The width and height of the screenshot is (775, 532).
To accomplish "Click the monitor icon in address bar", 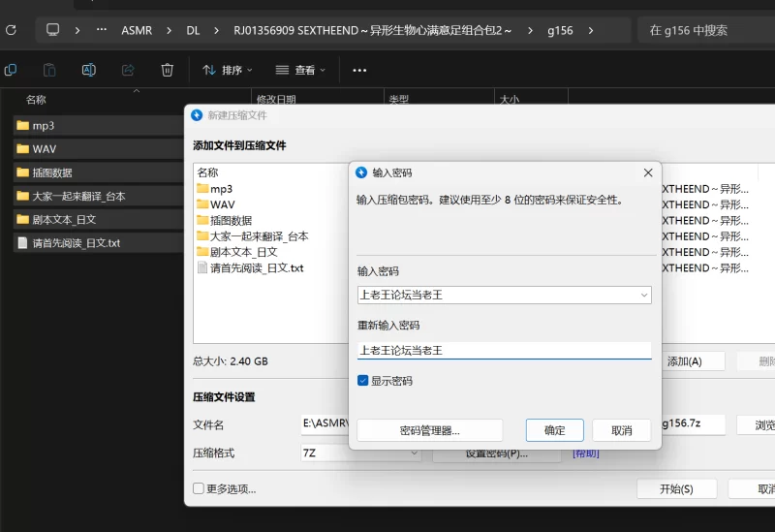I will (53, 30).
